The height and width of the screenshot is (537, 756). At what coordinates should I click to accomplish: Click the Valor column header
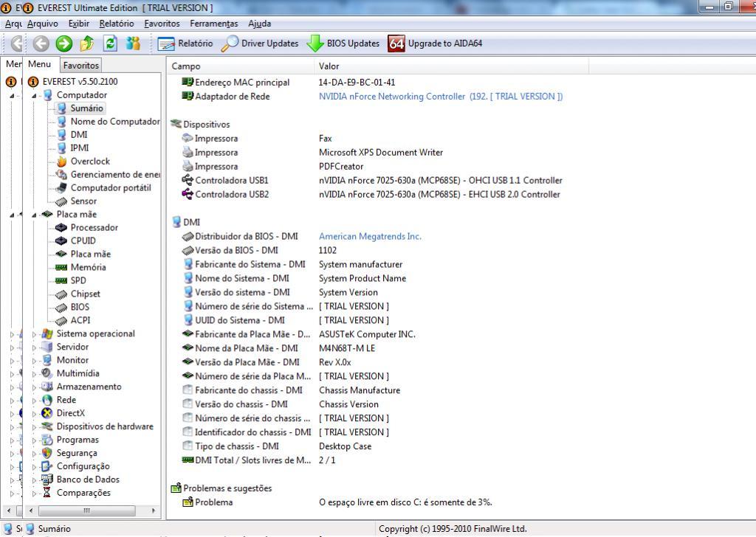pyautogui.click(x=451, y=66)
